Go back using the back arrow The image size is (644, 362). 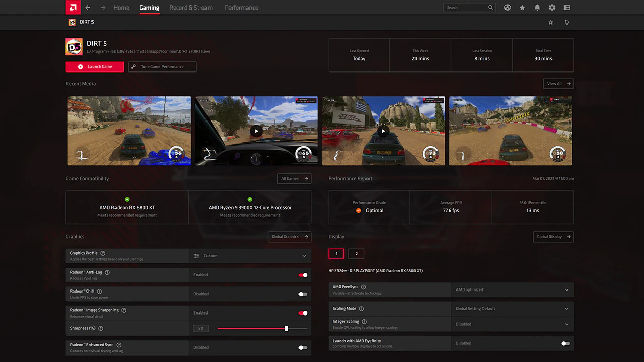[x=87, y=7]
